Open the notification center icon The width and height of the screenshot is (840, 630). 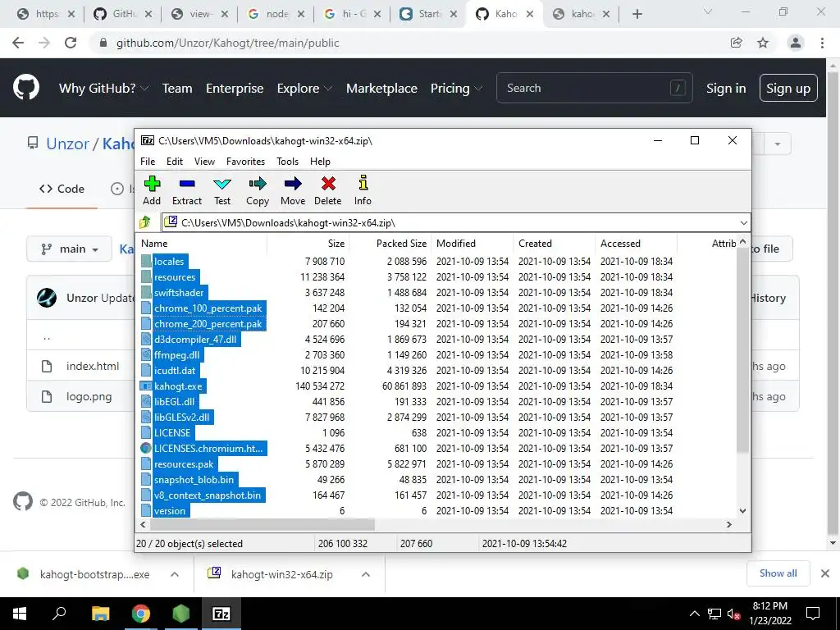tap(813, 614)
